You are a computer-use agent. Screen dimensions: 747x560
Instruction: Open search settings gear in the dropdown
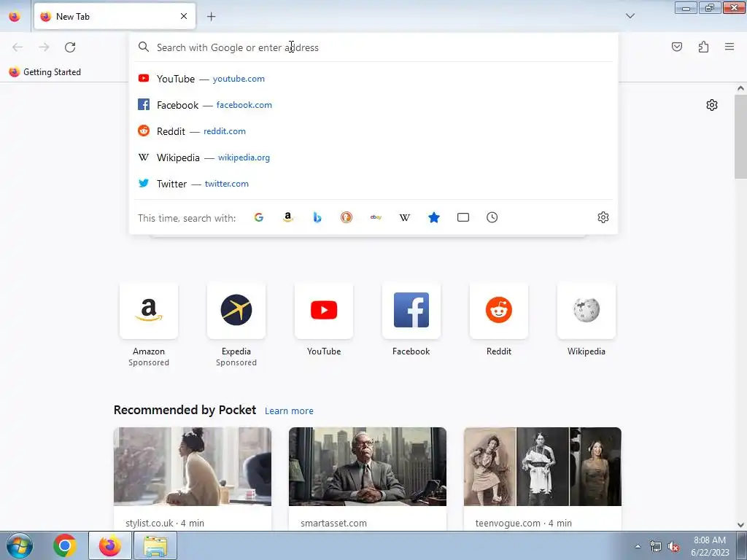[x=603, y=217]
